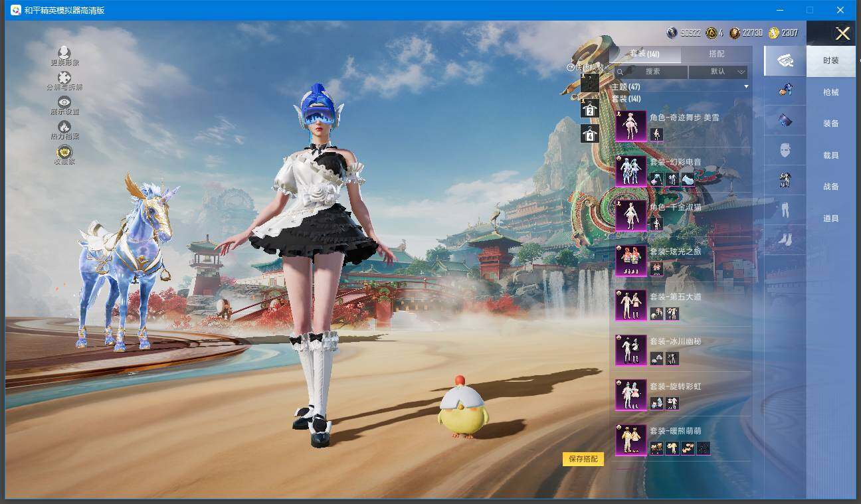Click the 套装-旋转彩虹 name text
Screen dimensions: 861x504
675,386
